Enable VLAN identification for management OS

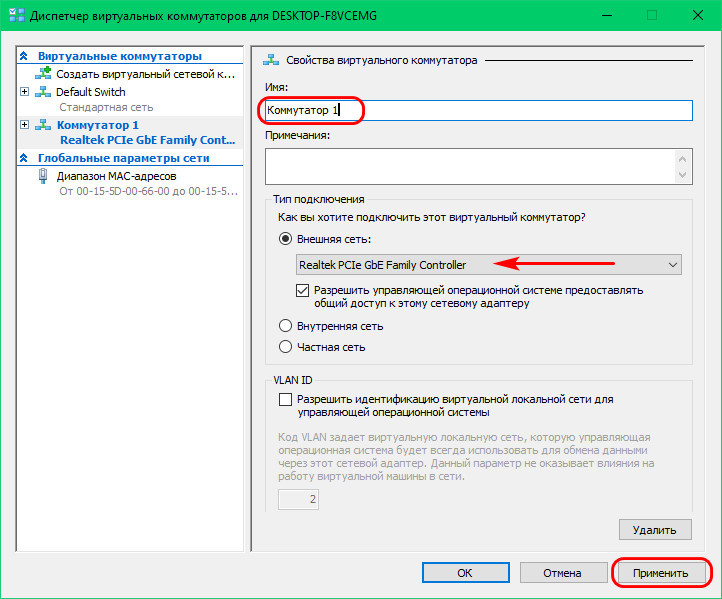[x=285, y=399]
